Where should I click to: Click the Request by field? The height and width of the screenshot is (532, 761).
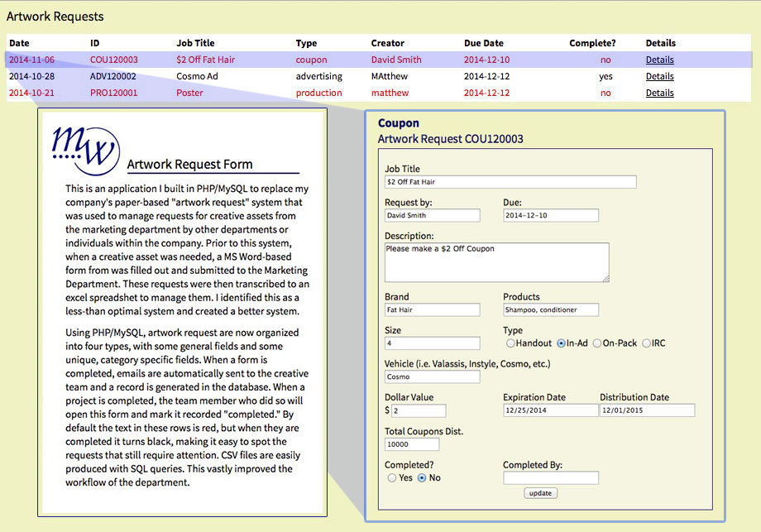coord(433,215)
